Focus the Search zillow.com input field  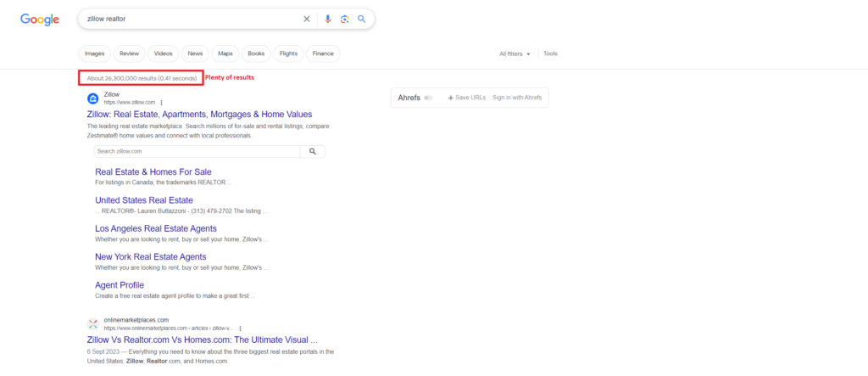(x=197, y=151)
